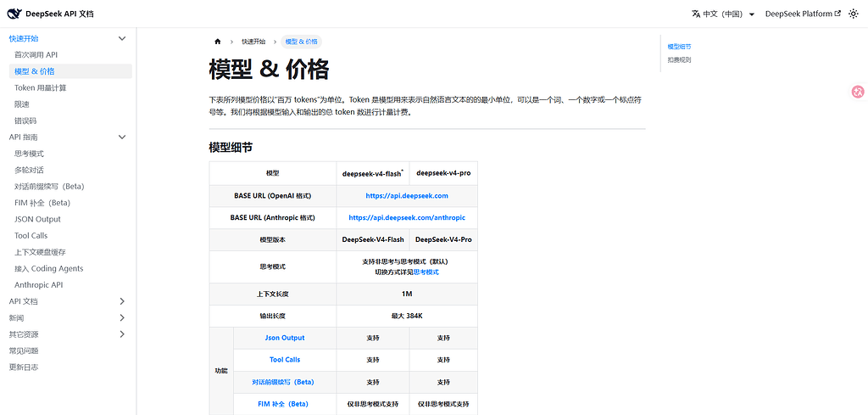The image size is (868, 415).
Task: Open the https://api.deepseek.com/anthropic link
Action: [x=407, y=218]
